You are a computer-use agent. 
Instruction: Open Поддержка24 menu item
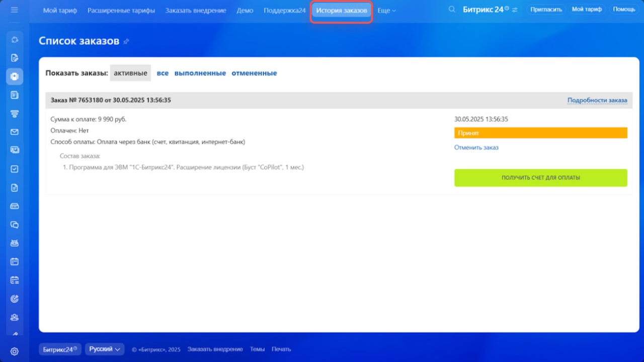(x=285, y=11)
